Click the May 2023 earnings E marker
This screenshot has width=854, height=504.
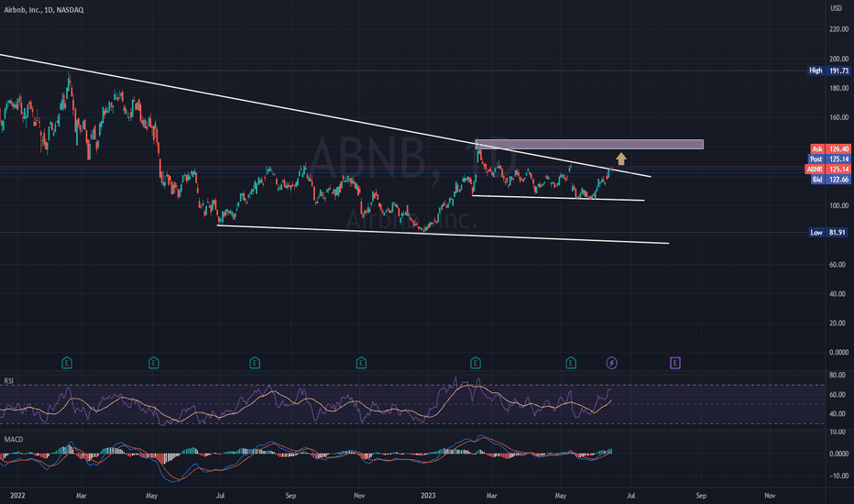[x=571, y=363]
